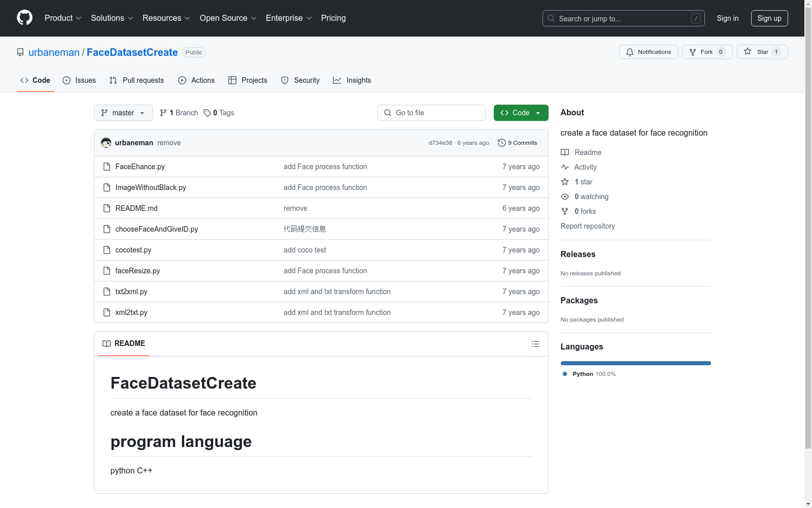Click the Notifications button

click(648, 52)
